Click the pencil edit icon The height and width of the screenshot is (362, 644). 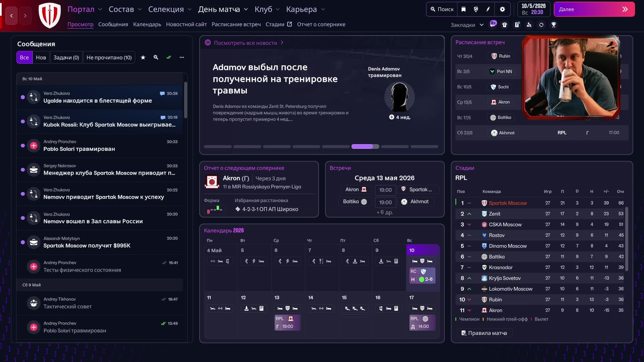click(x=488, y=9)
